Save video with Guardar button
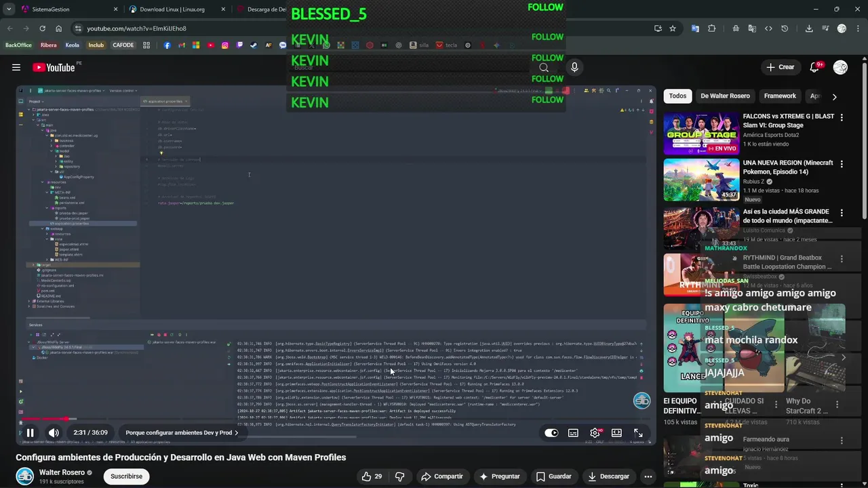Image resolution: width=868 pixels, height=488 pixels. click(554, 476)
